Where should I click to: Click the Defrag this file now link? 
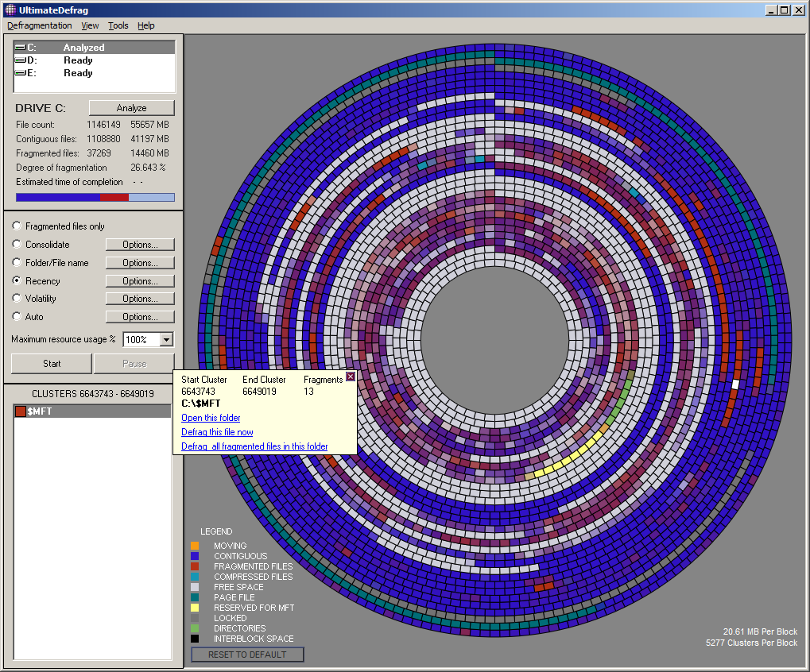(217, 432)
